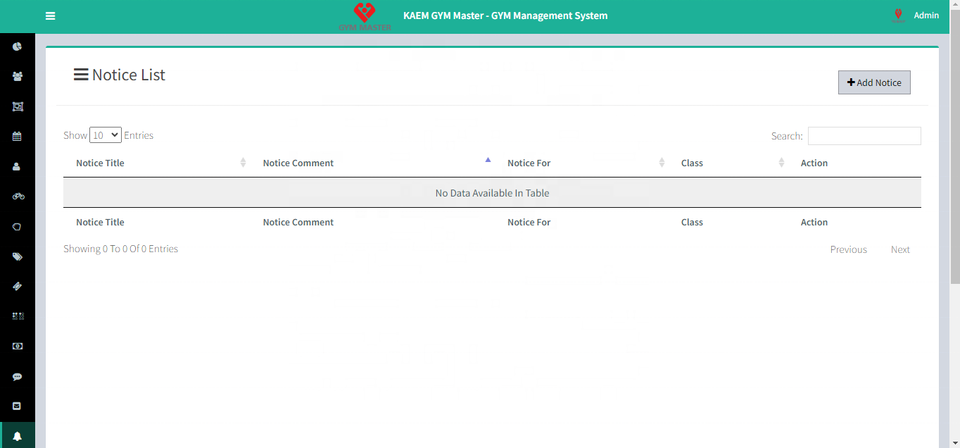Open the Admin user menu

[x=925, y=16]
